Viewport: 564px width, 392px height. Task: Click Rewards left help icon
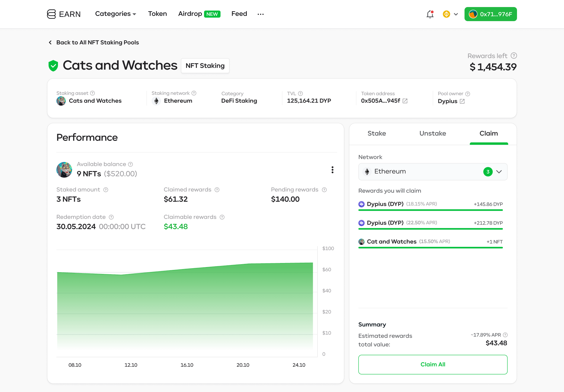click(514, 56)
